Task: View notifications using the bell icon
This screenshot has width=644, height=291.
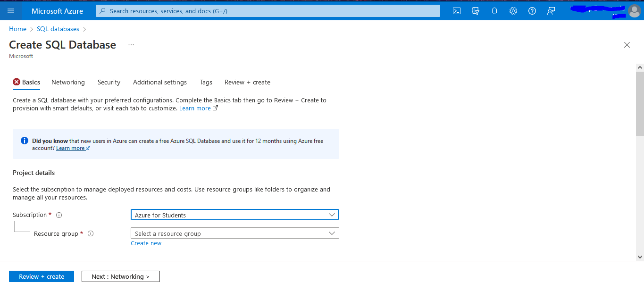Action: [494, 11]
